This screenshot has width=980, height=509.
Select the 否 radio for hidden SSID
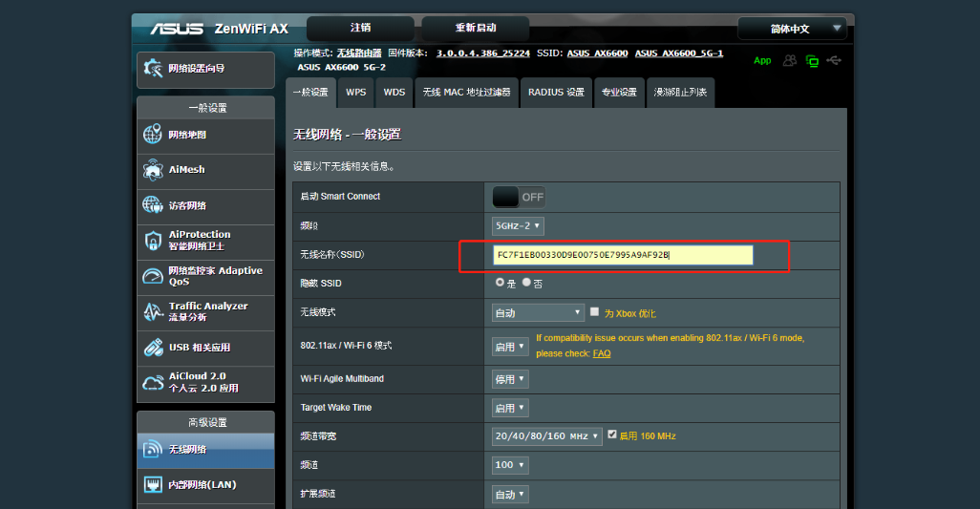tap(526, 283)
